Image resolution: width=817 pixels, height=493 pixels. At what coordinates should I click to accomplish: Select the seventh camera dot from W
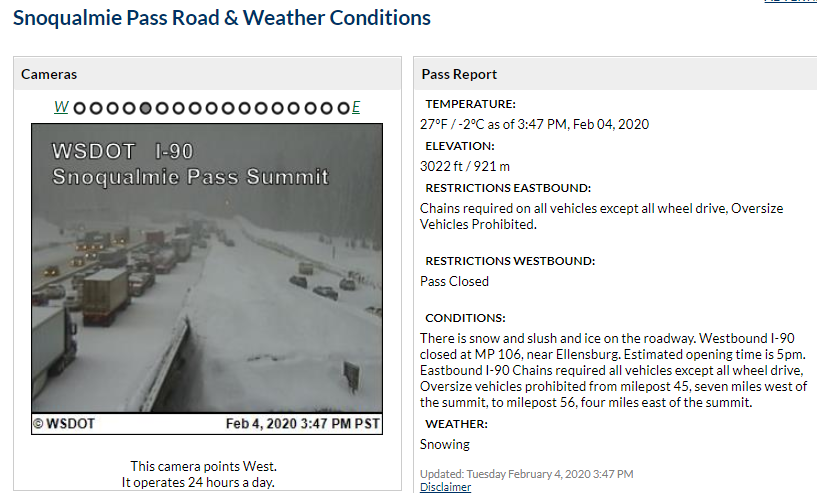(x=179, y=108)
